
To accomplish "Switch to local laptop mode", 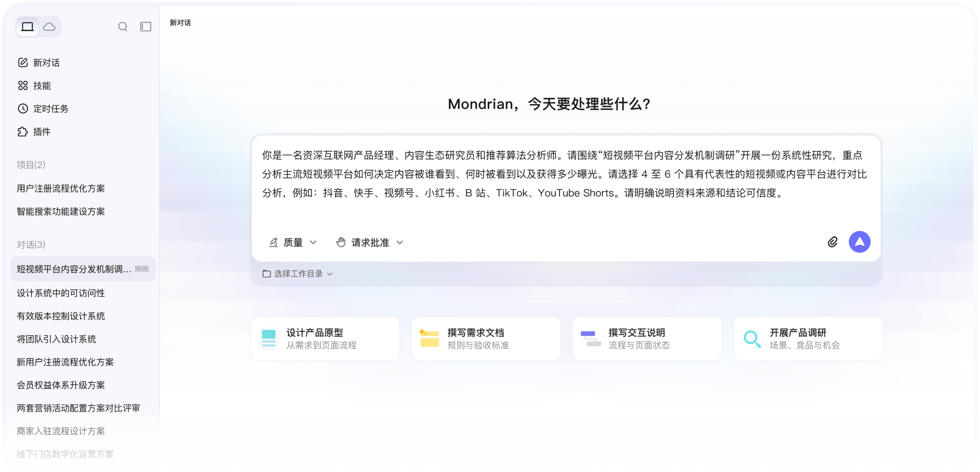I will [x=27, y=27].
